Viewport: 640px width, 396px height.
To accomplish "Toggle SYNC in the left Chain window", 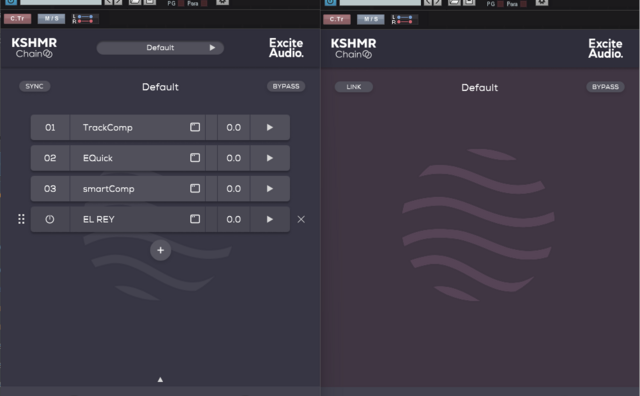I will tap(34, 86).
